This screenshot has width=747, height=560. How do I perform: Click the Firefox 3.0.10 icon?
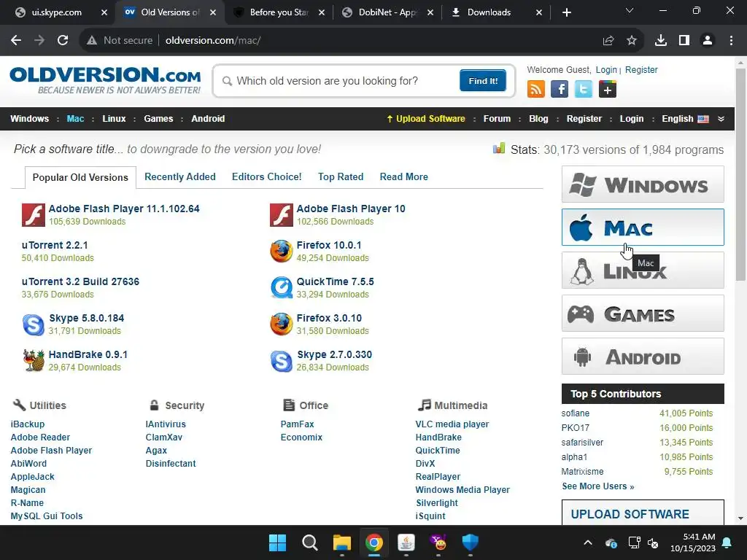click(281, 324)
